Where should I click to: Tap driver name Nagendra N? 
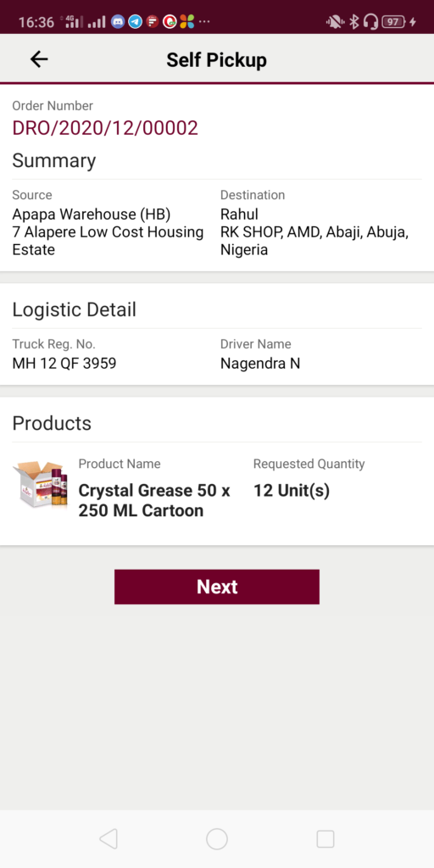coord(260,363)
